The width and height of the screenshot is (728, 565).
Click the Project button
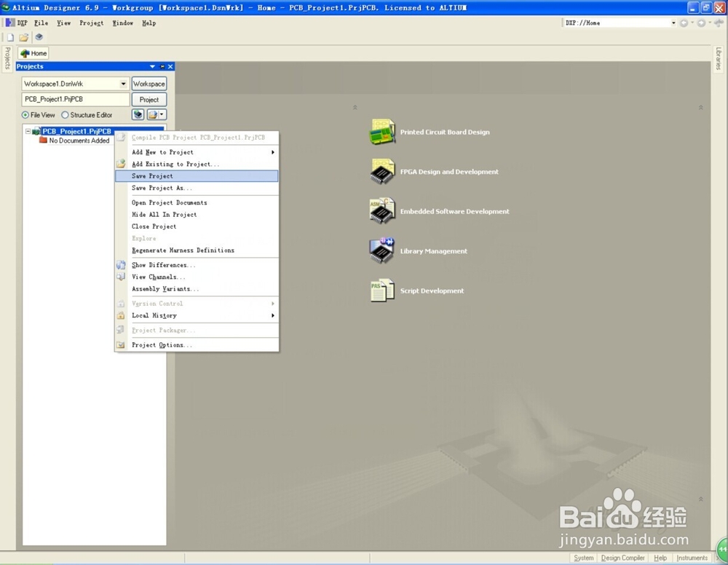(149, 99)
